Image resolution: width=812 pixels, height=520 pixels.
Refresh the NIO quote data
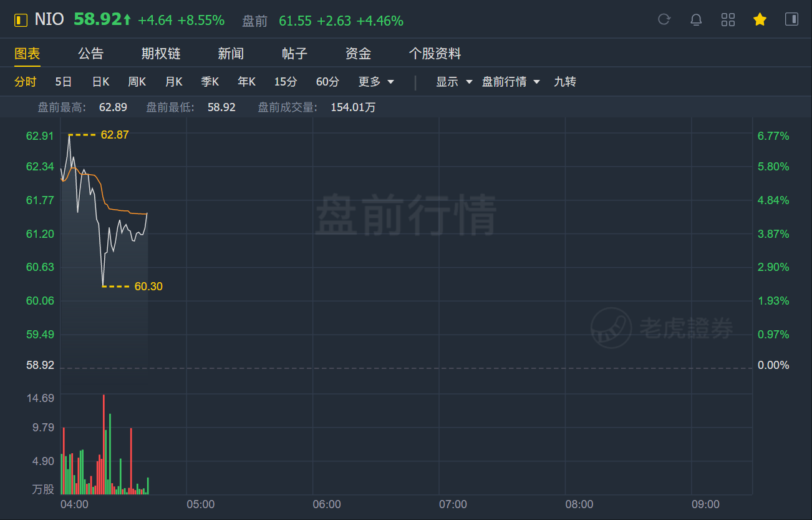point(664,20)
